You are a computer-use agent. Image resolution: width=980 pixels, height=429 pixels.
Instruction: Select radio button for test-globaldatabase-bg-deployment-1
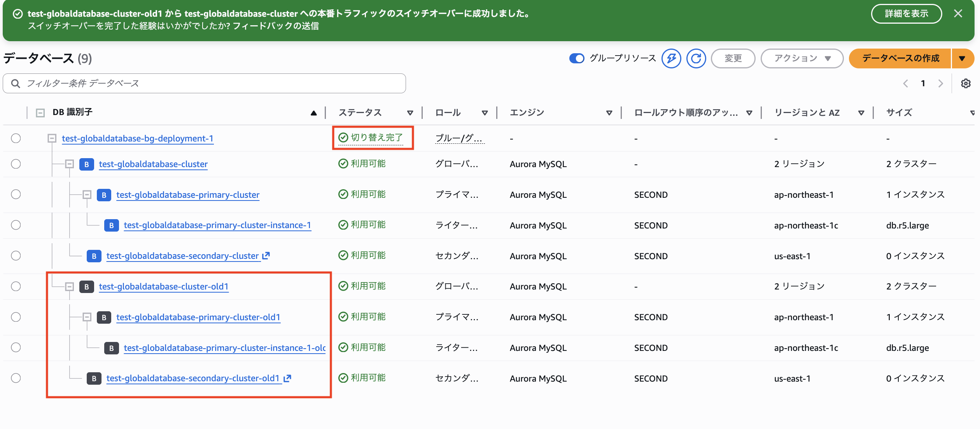[x=16, y=138]
